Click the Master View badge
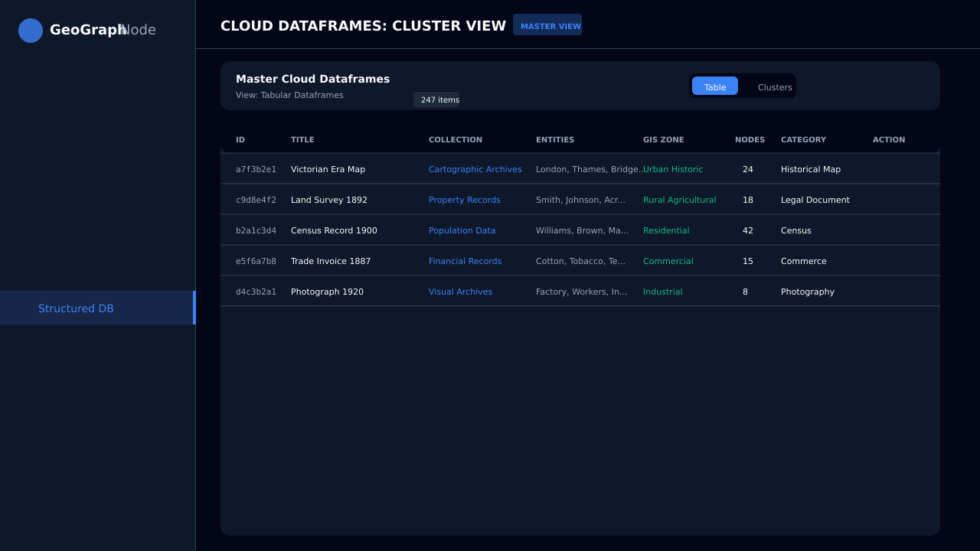This screenshot has width=980, height=551. coord(547,25)
